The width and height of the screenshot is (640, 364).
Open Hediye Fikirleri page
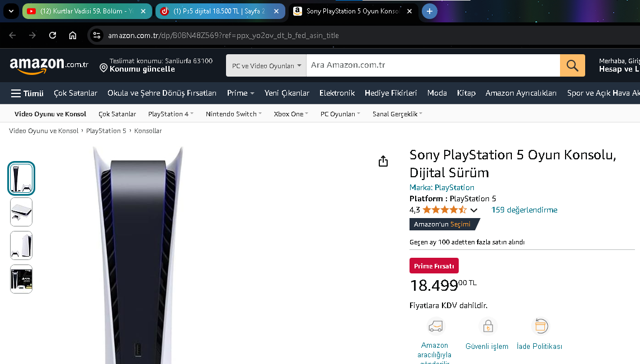390,93
